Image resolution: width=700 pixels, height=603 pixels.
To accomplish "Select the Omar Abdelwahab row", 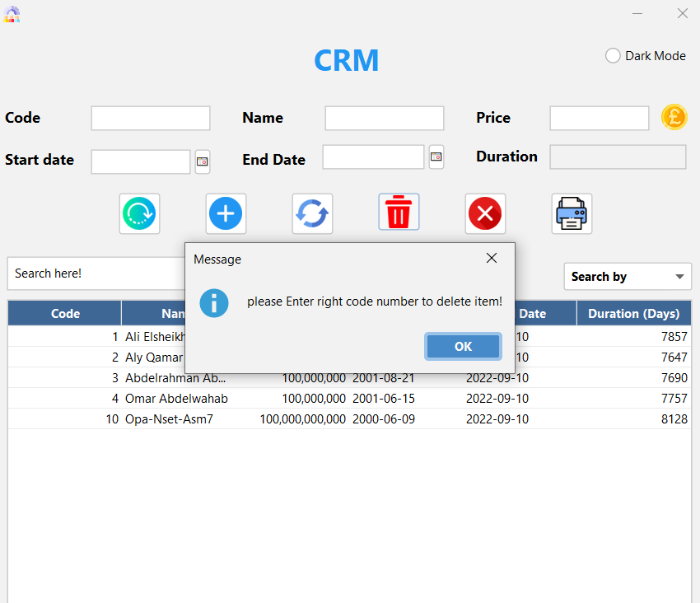I will click(349, 398).
